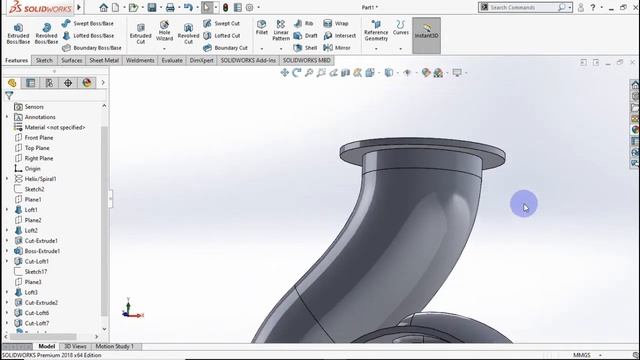Open the Hole Wizard
This screenshot has width=640, height=360.
point(164,31)
